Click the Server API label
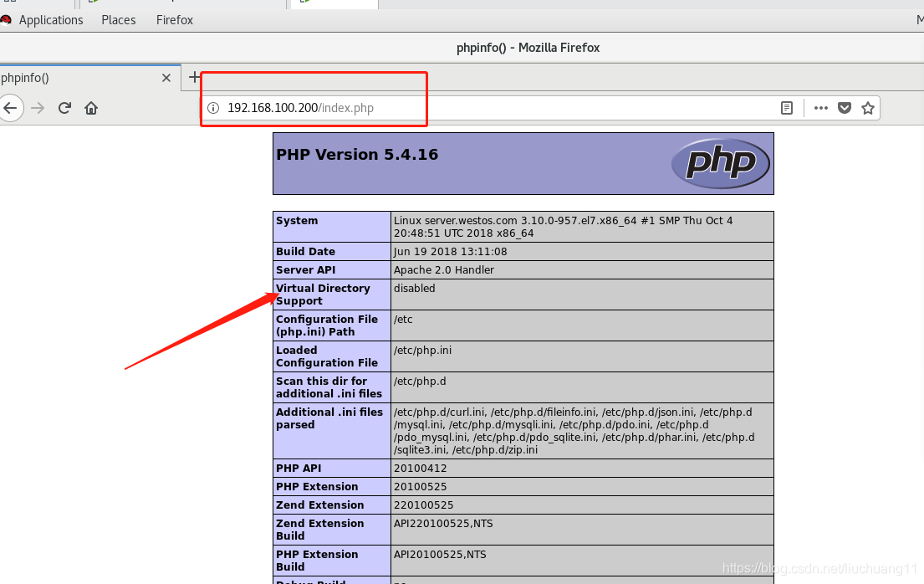Viewport: 924px width, 584px height. [305, 269]
